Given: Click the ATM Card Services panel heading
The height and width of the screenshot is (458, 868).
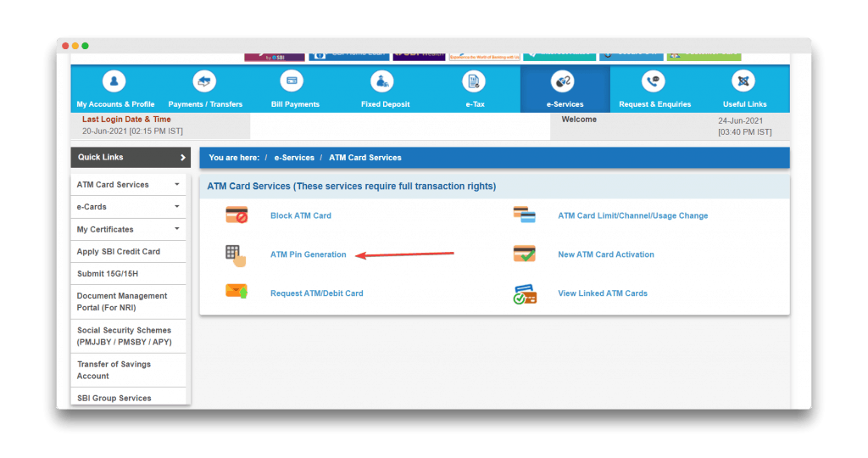Looking at the screenshot, I should click(352, 186).
